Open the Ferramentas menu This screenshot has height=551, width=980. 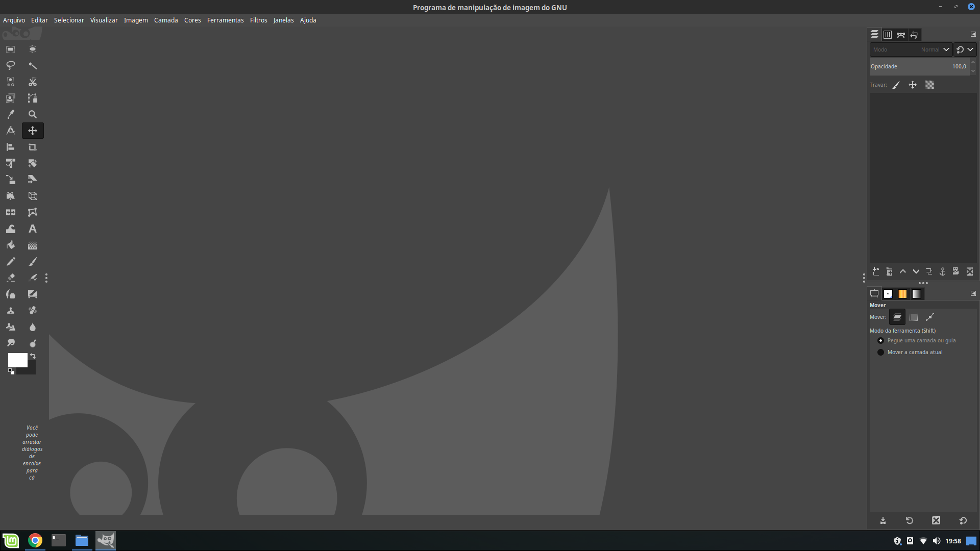(225, 20)
